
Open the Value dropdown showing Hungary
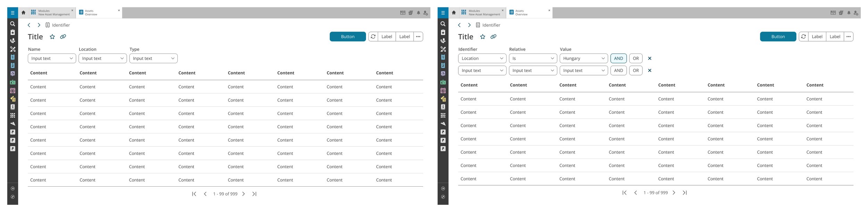click(x=584, y=58)
